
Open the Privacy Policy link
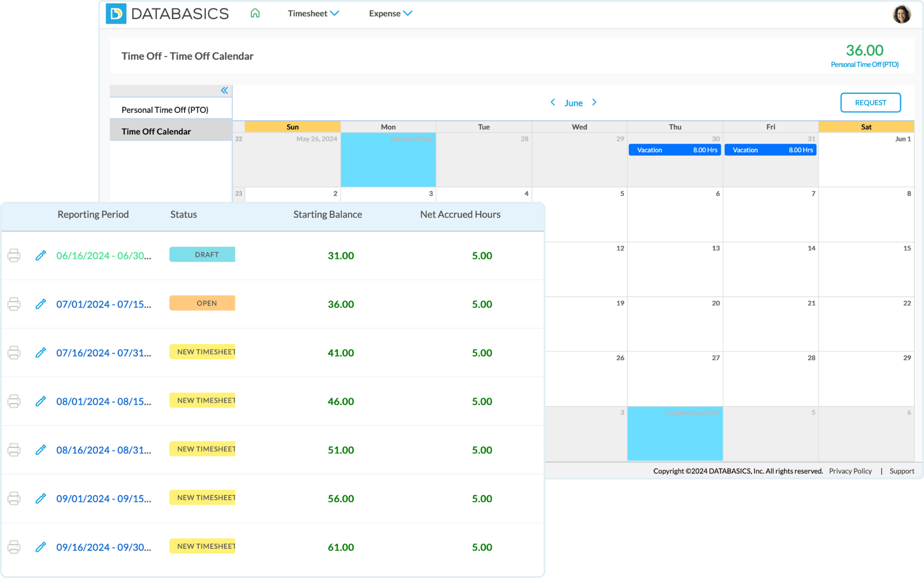(850, 471)
